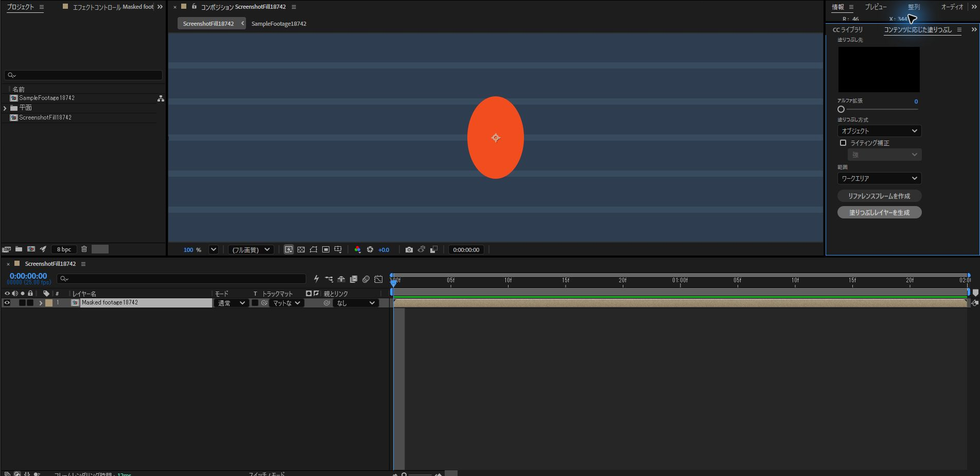Image resolution: width=980 pixels, height=476 pixels.
Task: Open the grid and guide options icon
Action: coord(338,249)
